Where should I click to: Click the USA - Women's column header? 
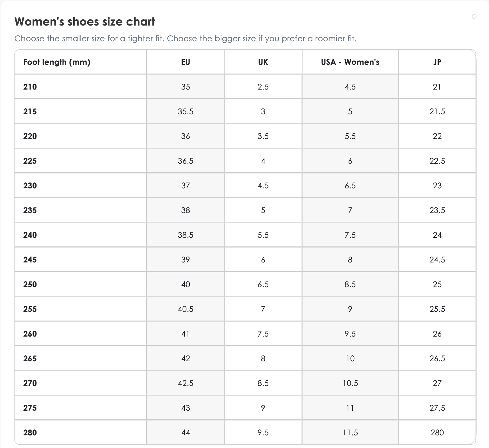350,62
